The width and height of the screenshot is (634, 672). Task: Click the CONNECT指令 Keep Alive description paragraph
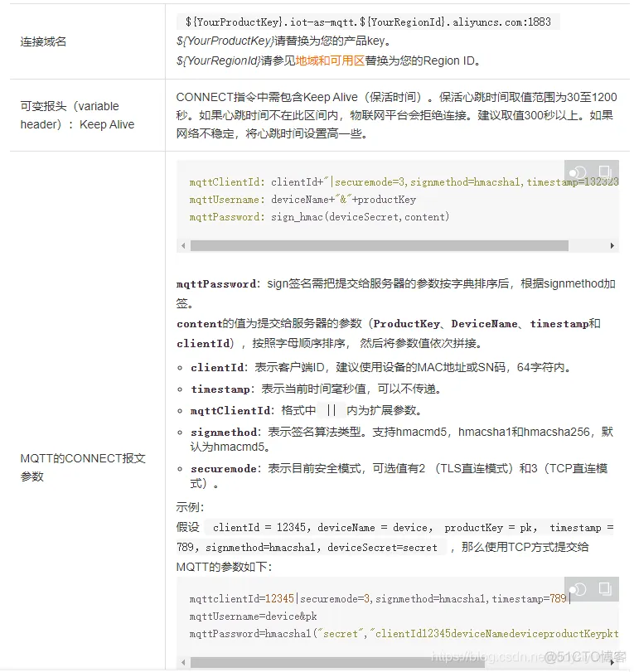(x=396, y=115)
